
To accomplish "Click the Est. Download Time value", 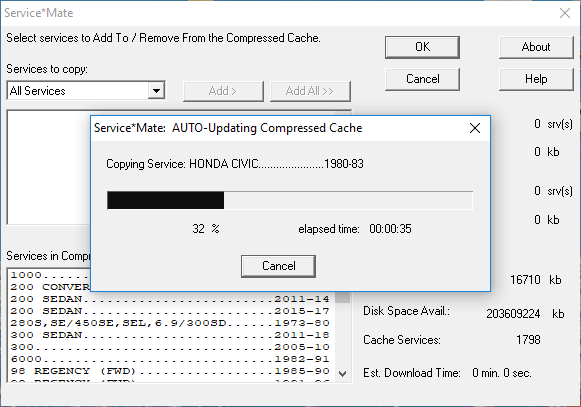I will pyautogui.click(x=502, y=373).
